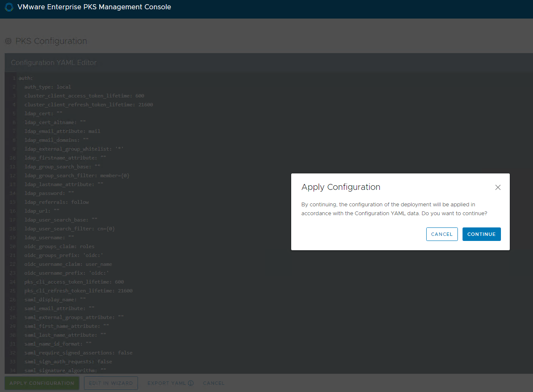This screenshot has width=533, height=392.
Task: Click the 'saml_email_attribute' line
Action: coord(60,308)
